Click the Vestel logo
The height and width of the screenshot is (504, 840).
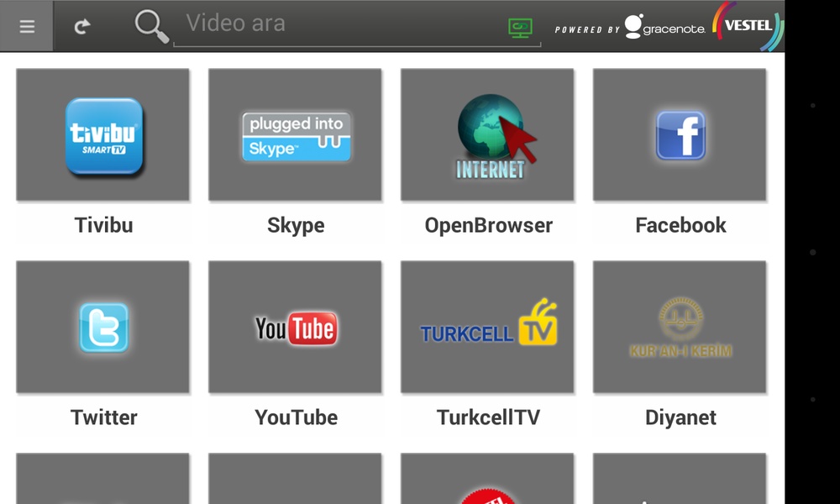coord(748,25)
